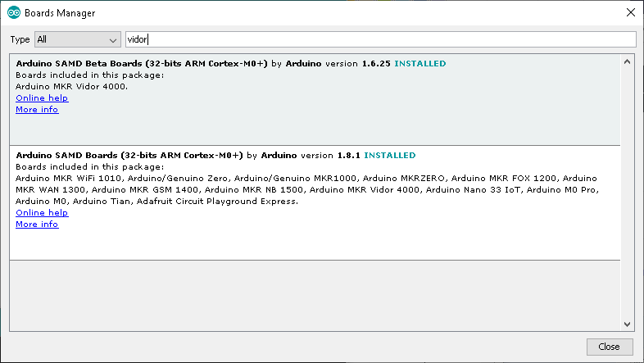Close the Boards Manager window with X
644x363 pixels.
click(x=631, y=13)
